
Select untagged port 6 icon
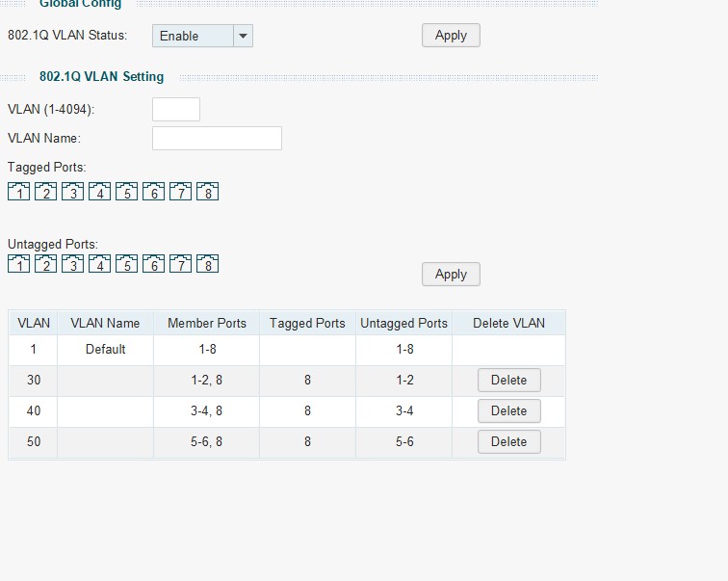(x=153, y=263)
